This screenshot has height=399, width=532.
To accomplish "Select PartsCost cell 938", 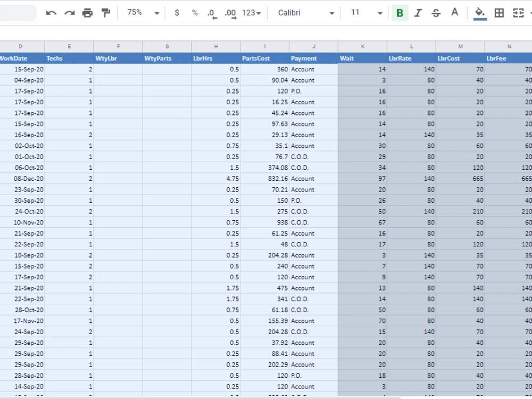I will click(x=264, y=222).
